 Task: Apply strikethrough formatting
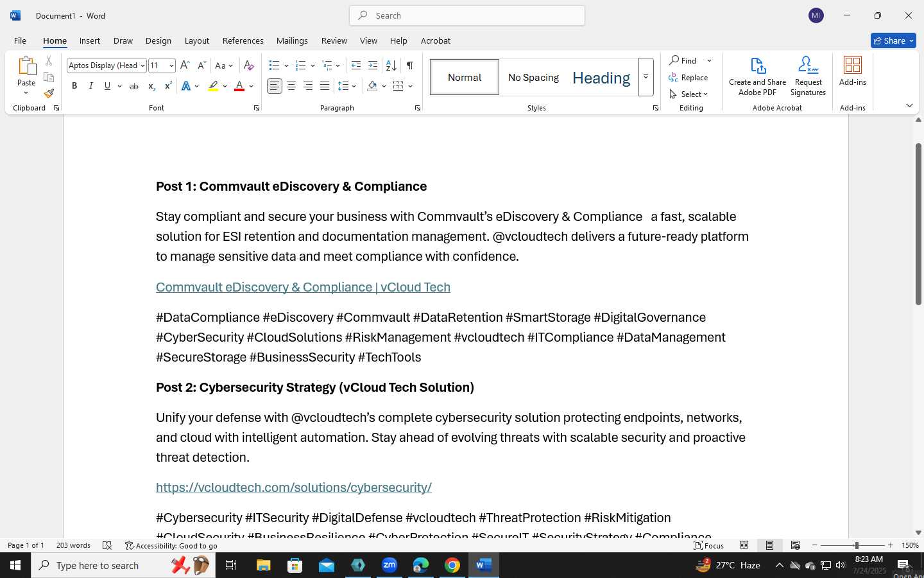pyautogui.click(x=133, y=86)
